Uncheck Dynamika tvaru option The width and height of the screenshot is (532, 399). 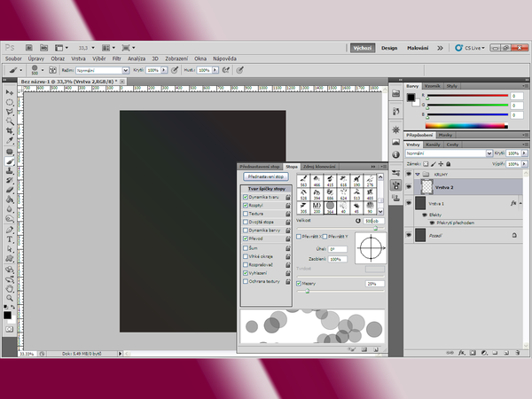point(246,196)
